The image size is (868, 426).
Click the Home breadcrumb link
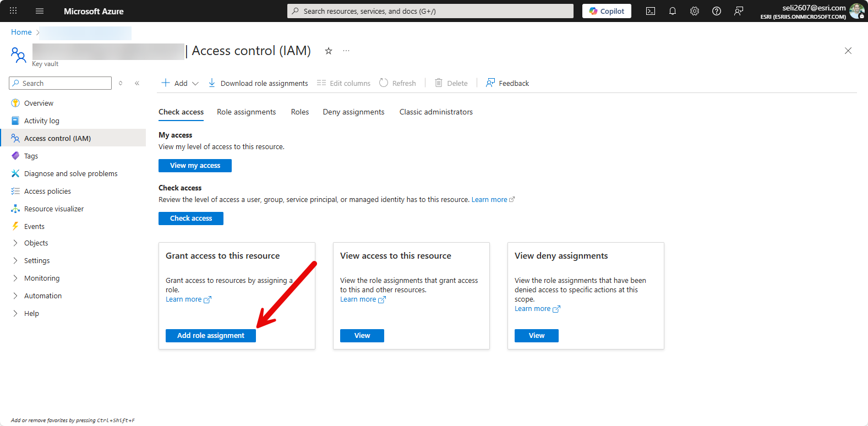click(x=21, y=32)
